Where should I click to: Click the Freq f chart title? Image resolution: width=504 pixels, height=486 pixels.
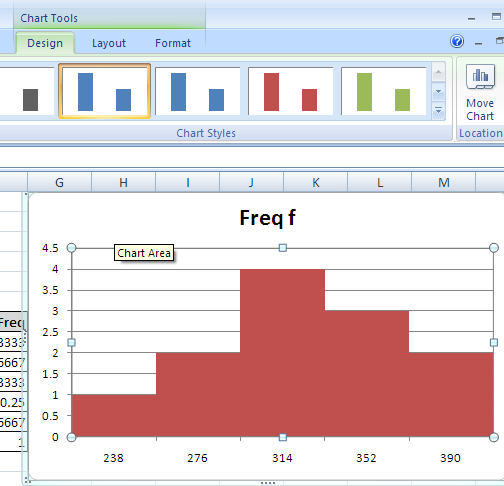(268, 218)
